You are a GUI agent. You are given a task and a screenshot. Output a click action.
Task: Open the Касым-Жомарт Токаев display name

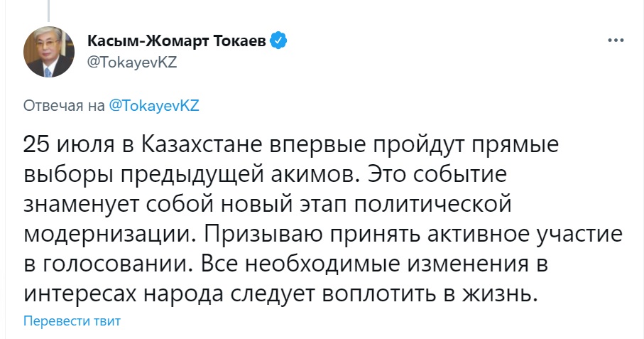pos(178,41)
